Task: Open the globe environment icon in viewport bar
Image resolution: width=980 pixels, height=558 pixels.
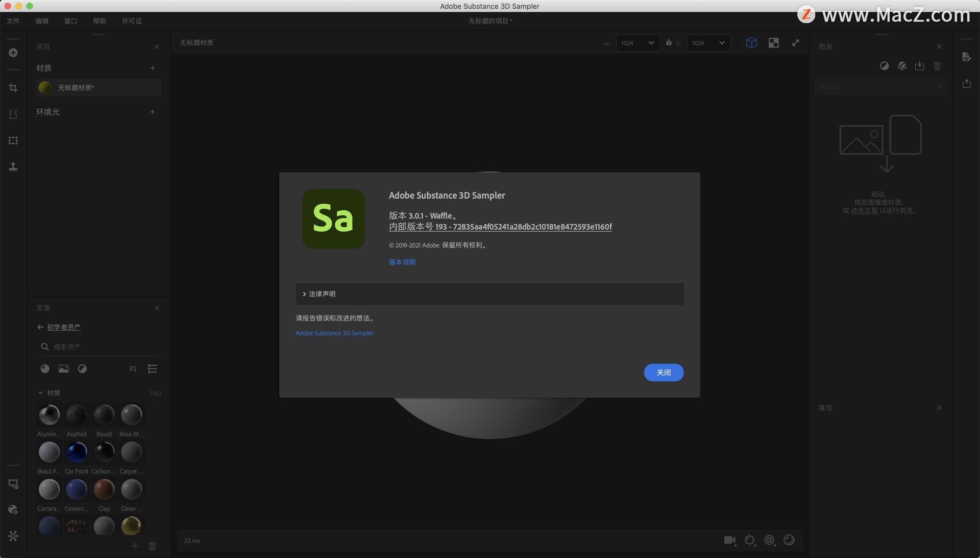Action: (x=770, y=540)
